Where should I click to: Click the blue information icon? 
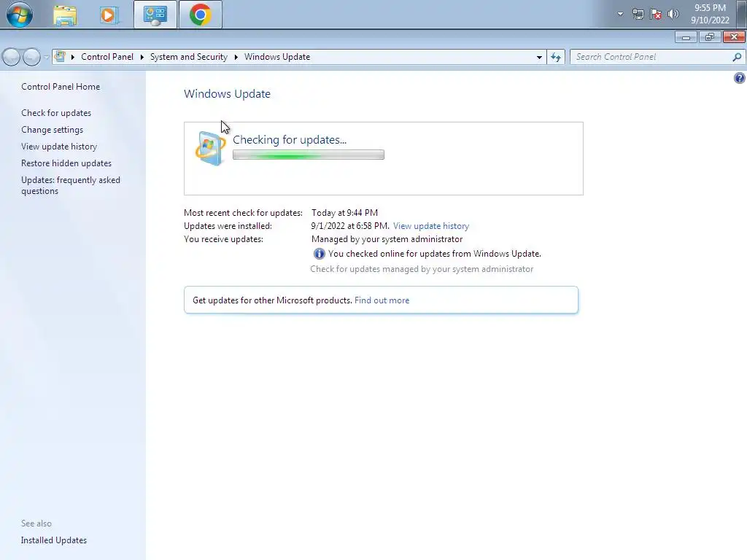[320, 254]
